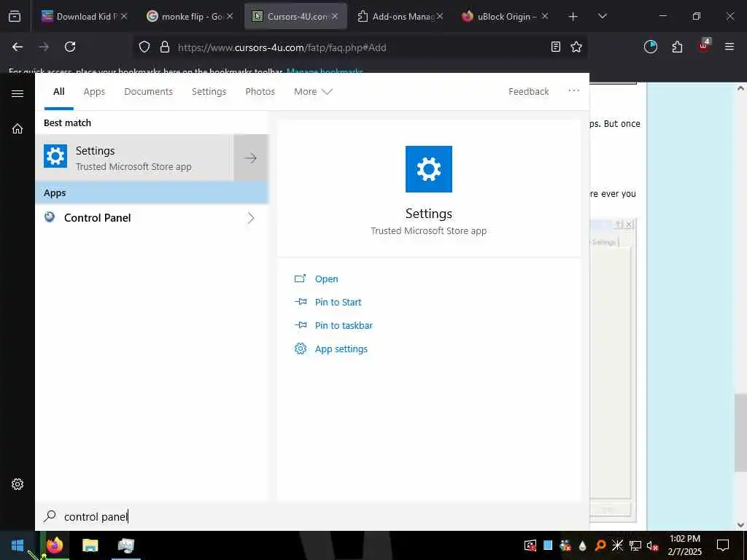
Task: Click the site security padlock icon
Action: tap(165, 47)
